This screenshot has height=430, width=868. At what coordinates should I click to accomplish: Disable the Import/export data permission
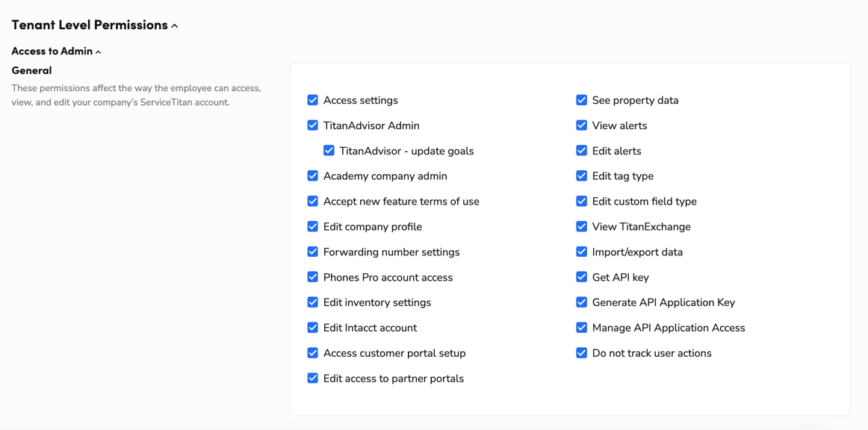[x=581, y=252]
